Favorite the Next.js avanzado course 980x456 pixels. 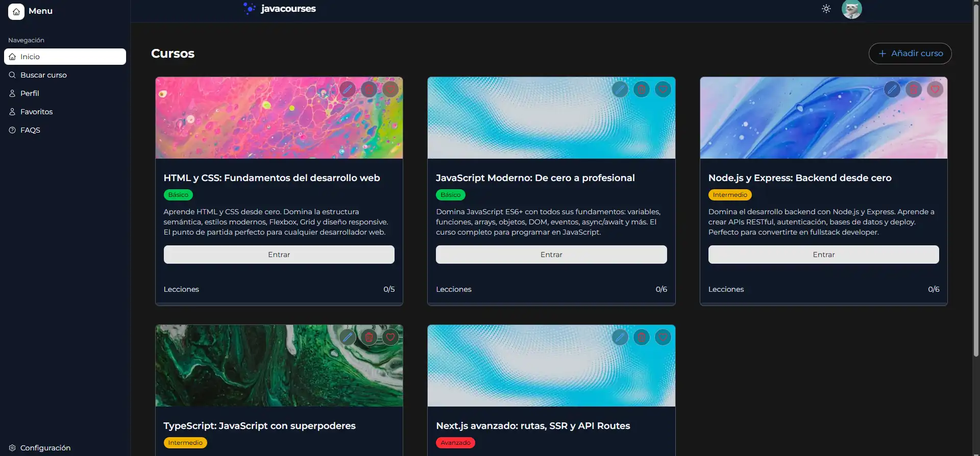(663, 338)
